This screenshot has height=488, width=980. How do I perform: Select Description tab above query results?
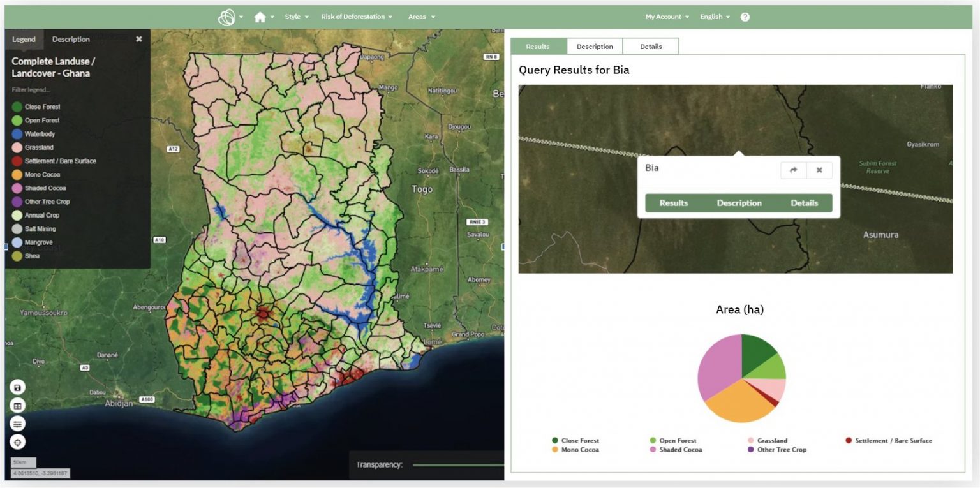tap(595, 47)
